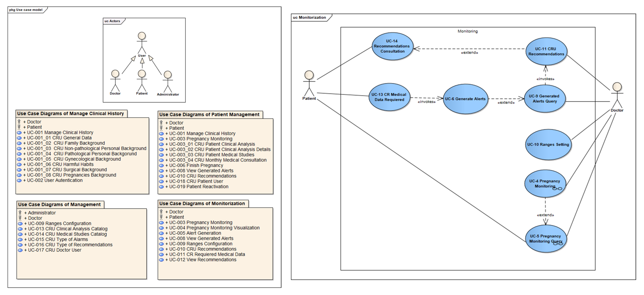Select UC-002 User Autentication entry
This screenshot has width=644, height=295.
pos(50,180)
